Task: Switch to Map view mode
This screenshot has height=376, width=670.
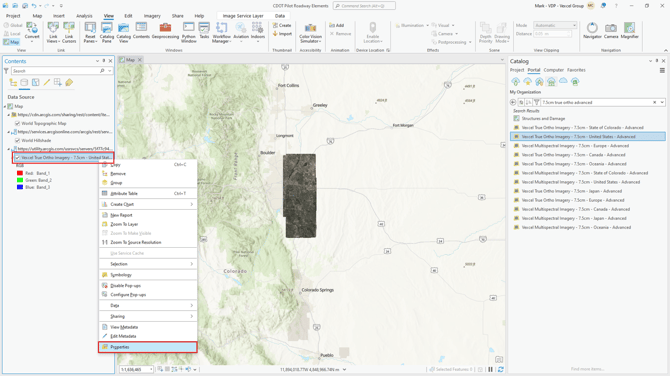Action: (x=12, y=42)
